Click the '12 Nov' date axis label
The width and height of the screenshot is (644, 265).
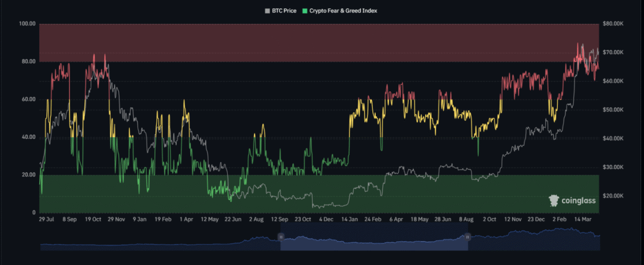point(513,219)
